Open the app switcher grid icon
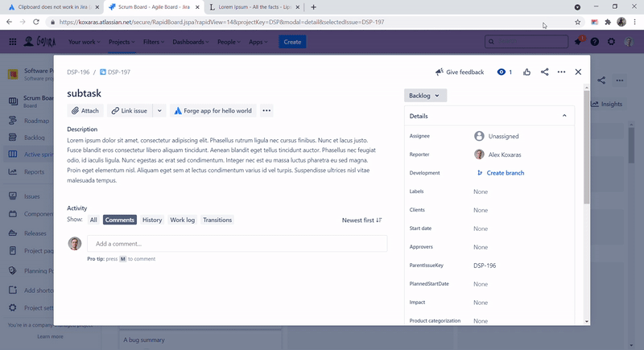 tap(13, 42)
